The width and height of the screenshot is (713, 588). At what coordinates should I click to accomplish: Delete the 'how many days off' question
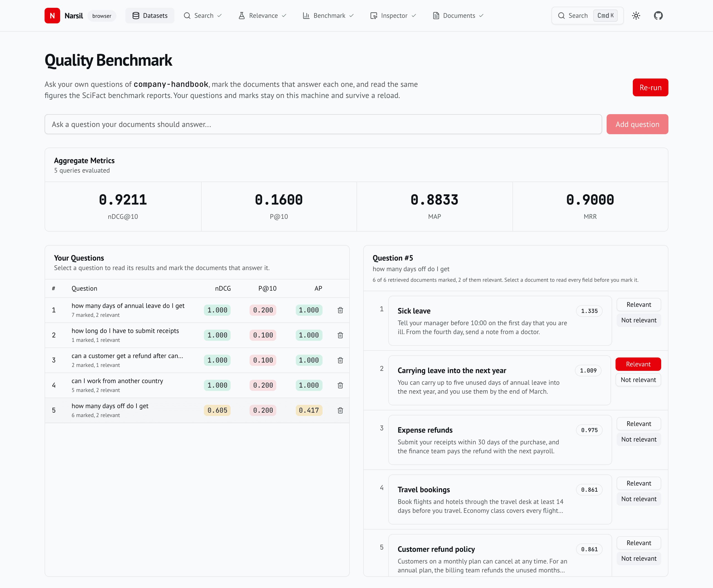(x=340, y=411)
